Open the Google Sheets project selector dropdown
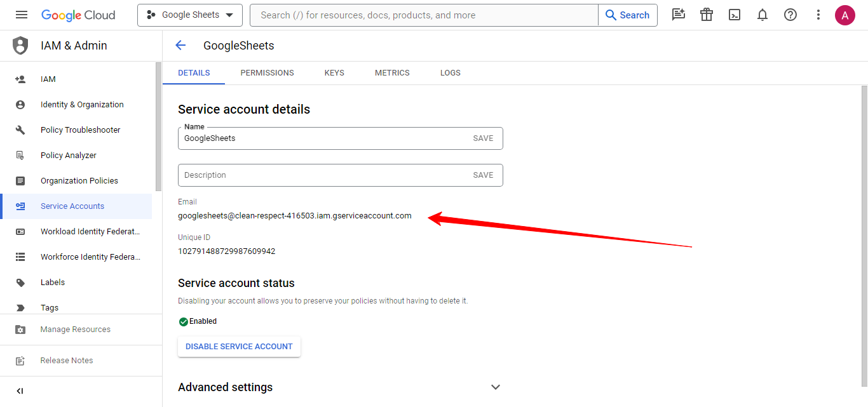The height and width of the screenshot is (407, 868). coord(190,15)
